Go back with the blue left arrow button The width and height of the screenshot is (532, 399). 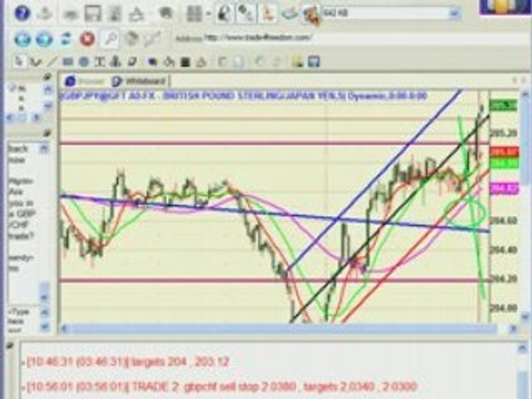pos(22,39)
